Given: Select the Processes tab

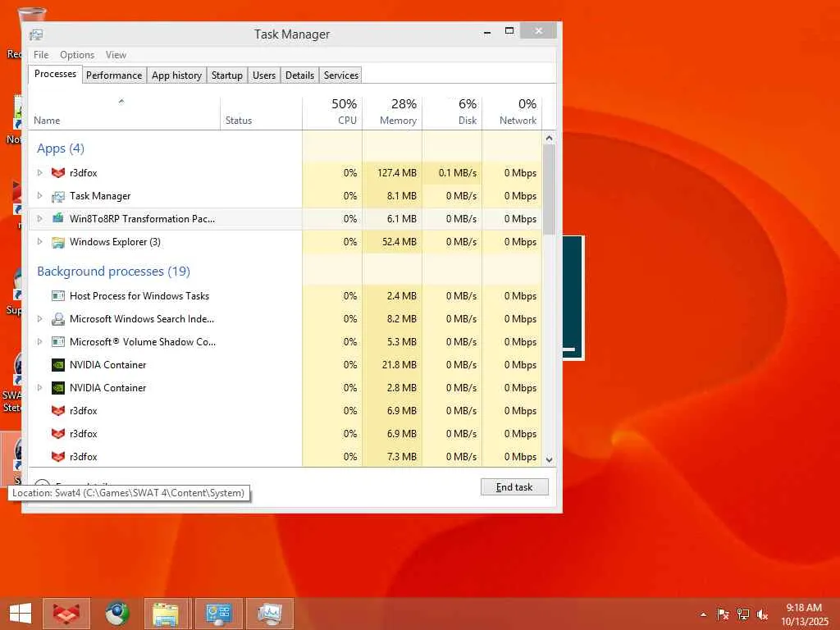Looking at the screenshot, I should [55, 74].
